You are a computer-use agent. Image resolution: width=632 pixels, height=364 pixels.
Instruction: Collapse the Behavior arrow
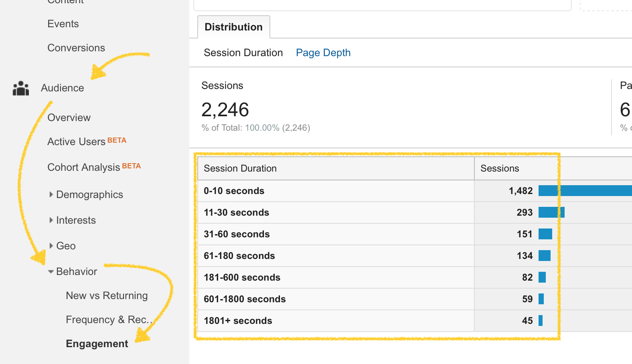click(x=51, y=272)
